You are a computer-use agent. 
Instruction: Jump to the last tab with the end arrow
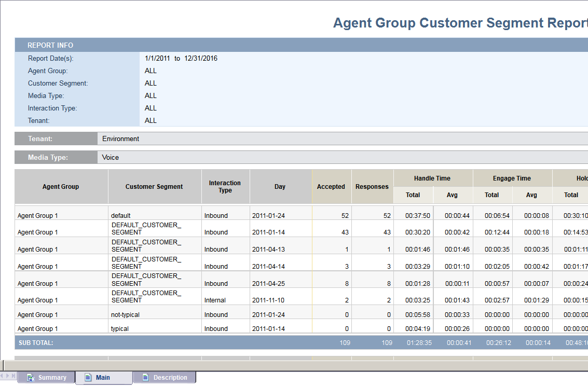(x=14, y=376)
